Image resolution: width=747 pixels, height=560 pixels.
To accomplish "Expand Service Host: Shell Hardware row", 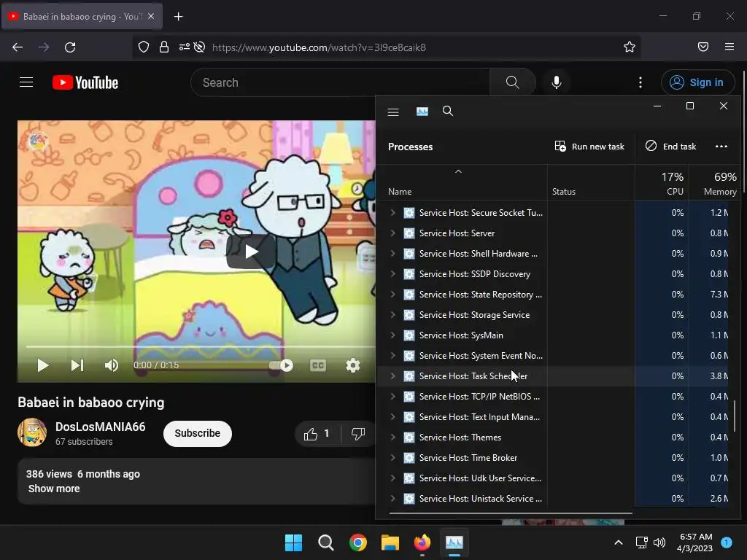I will pyautogui.click(x=392, y=254).
